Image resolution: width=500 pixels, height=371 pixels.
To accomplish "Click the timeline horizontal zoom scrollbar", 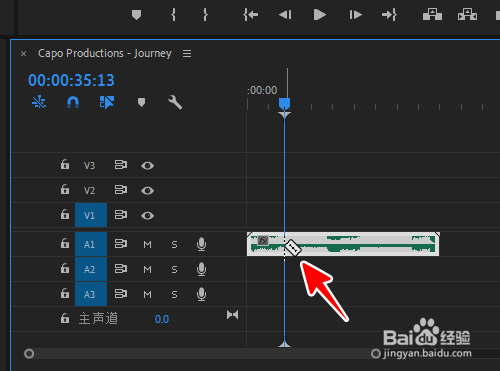I will tap(202, 354).
